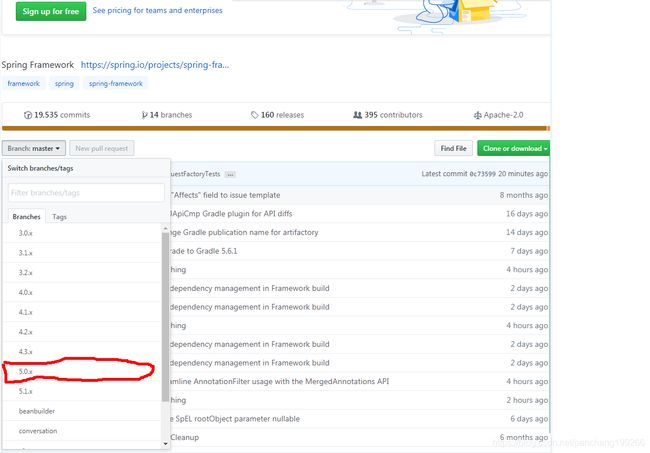650x453 pixels.
Task: Select the 5.0.x branch
Action: tap(82, 371)
